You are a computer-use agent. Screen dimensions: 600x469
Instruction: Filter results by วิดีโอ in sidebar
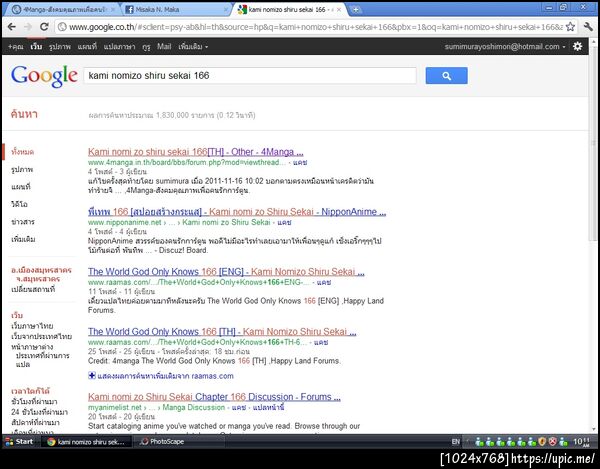(x=20, y=204)
